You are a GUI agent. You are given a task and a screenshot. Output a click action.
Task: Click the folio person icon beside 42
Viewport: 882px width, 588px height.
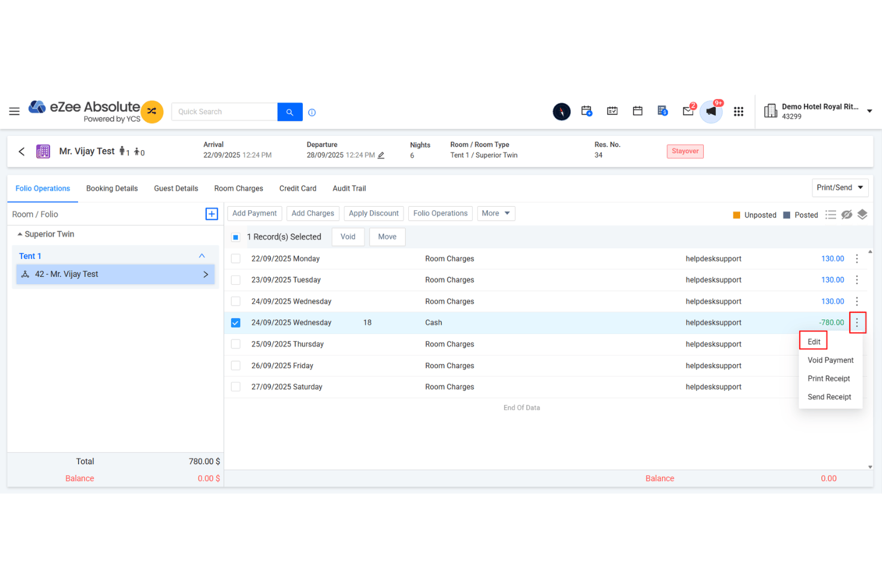tap(25, 274)
